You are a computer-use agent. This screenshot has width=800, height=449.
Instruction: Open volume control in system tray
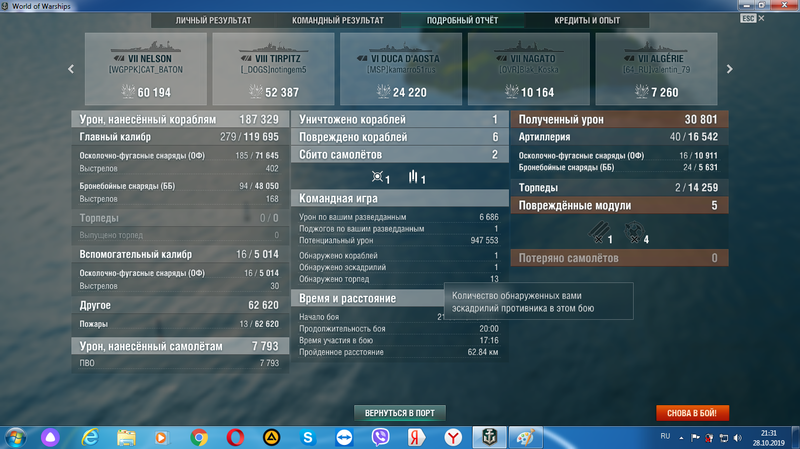tap(738, 438)
